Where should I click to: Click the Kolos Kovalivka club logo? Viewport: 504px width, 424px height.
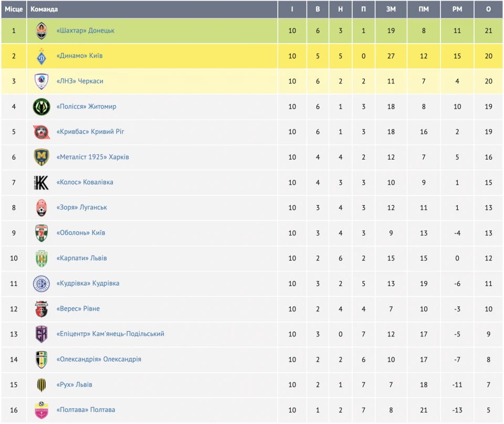[x=41, y=183]
